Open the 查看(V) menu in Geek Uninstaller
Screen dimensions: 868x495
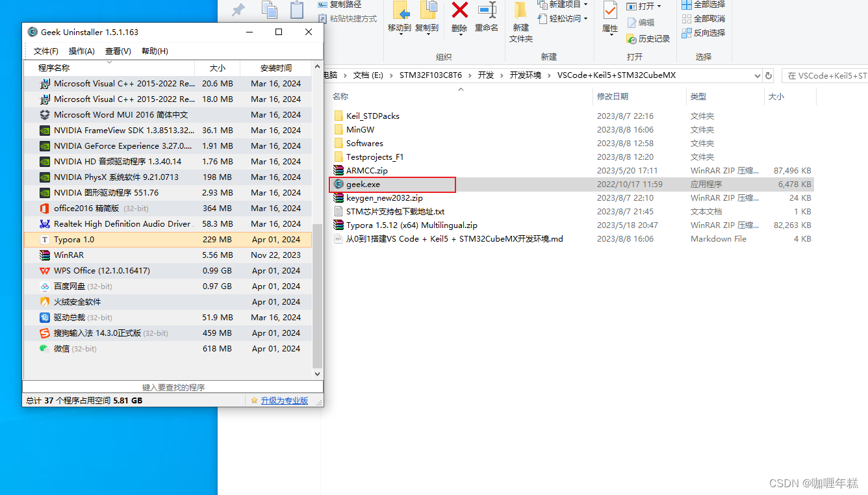[x=118, y=51]
